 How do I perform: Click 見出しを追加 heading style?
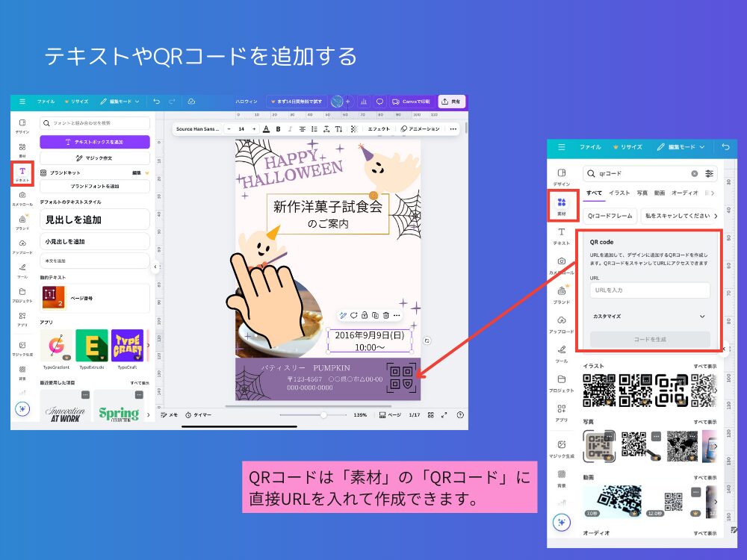click(95, 220)
